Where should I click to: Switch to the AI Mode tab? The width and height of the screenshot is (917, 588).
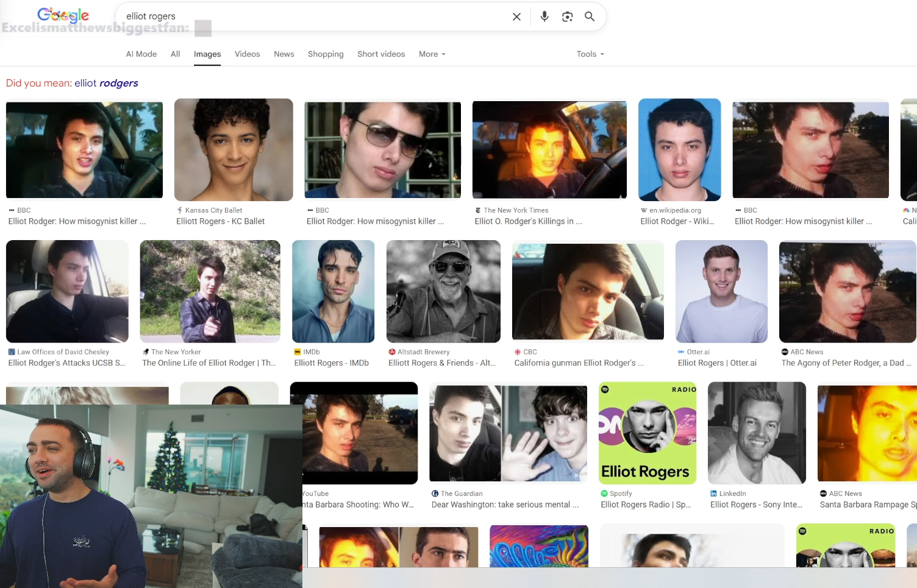pos(141,54)
